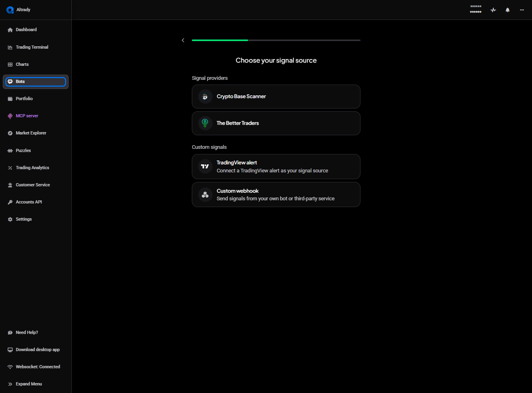Click the Websocket wifi status icon

(10, 367)
